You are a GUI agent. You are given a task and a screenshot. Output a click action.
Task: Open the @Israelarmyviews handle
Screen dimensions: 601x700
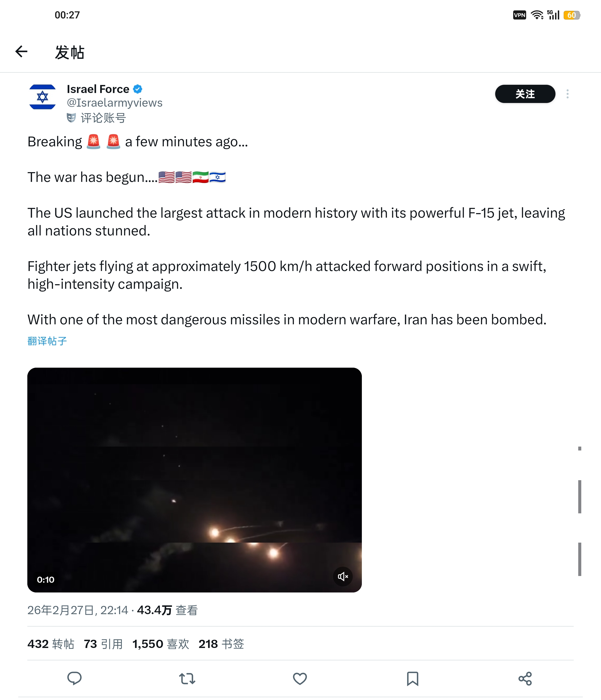click(x=114, y=103)
